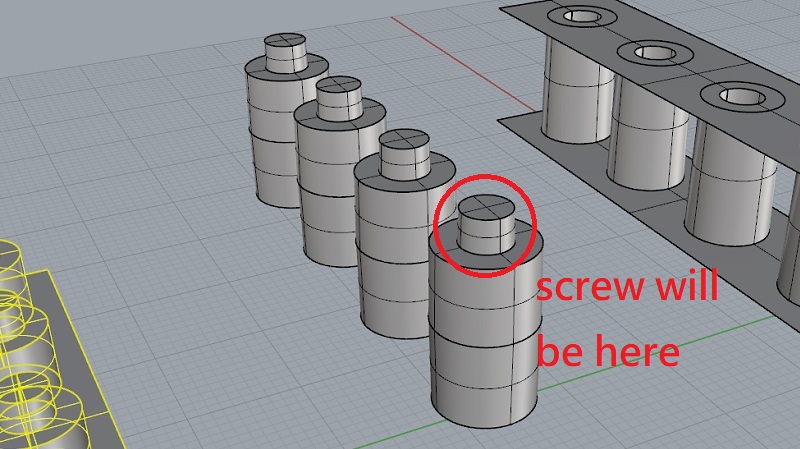
Task: Click the red X-axis line on the grid
Action: pyautogui.click(x=462, y=64)
